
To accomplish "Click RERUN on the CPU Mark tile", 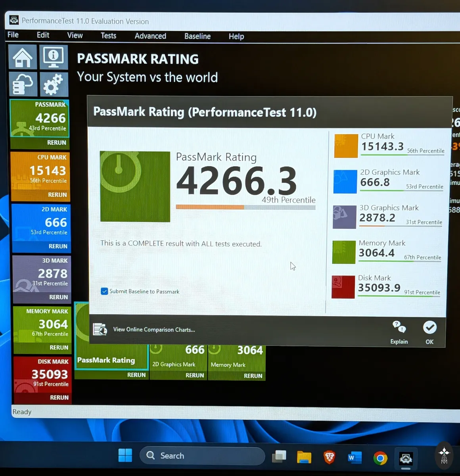I will (x=57, y=195).
